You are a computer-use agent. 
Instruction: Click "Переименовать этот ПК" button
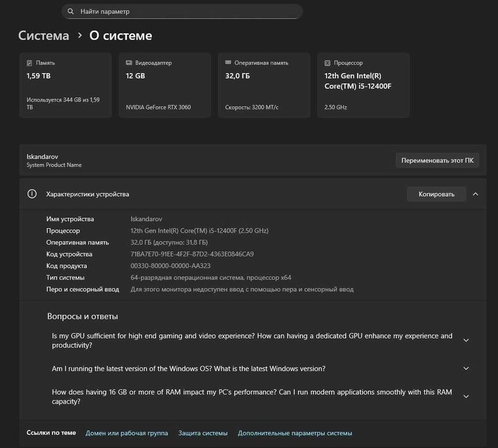(437, 161)
